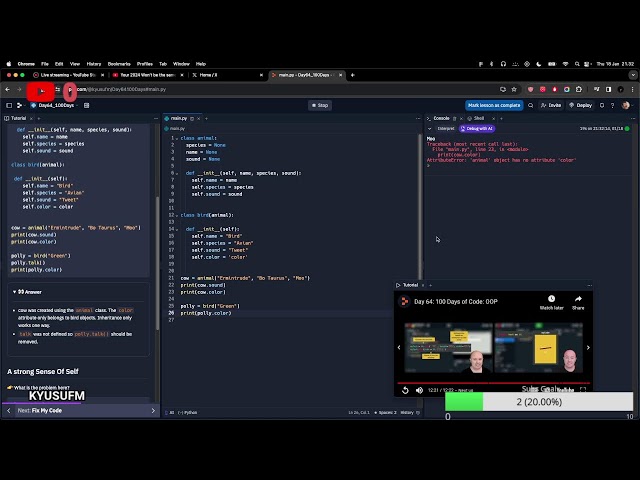Open the layout grid icon next to project name

(87, 105)
